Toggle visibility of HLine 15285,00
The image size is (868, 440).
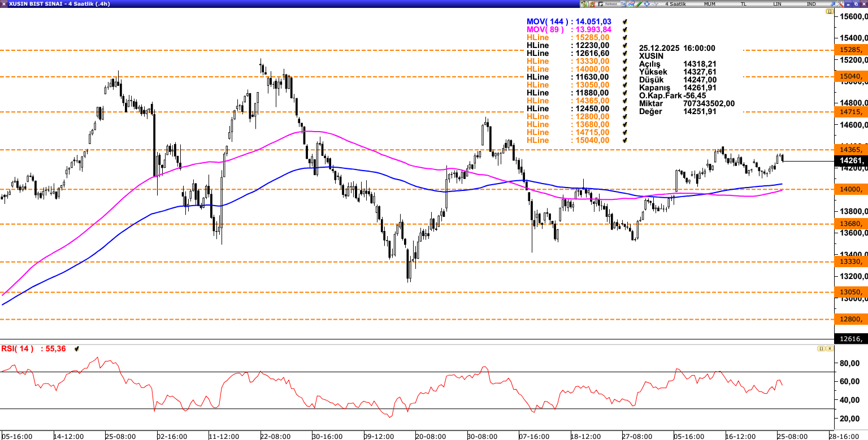(625, 37)
